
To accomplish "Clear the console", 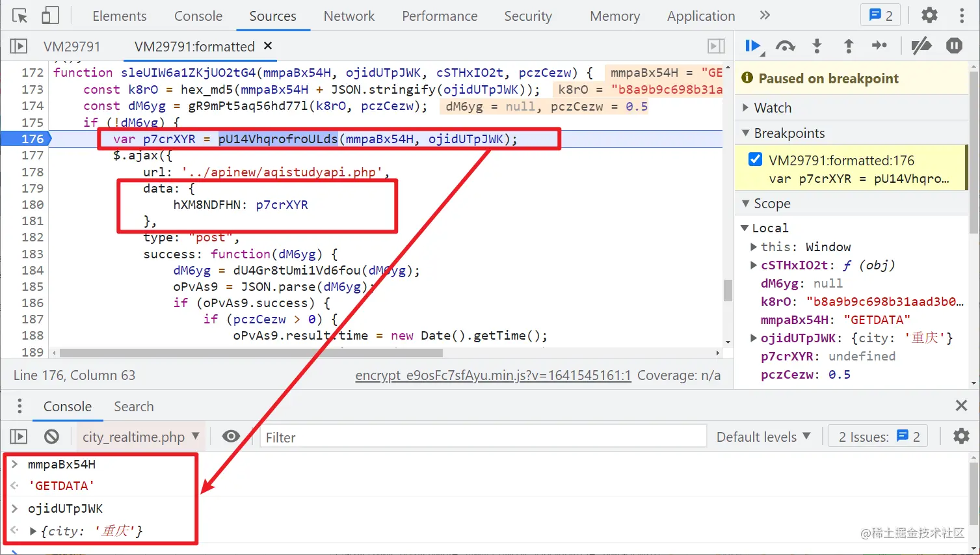I will click(51, 437).
